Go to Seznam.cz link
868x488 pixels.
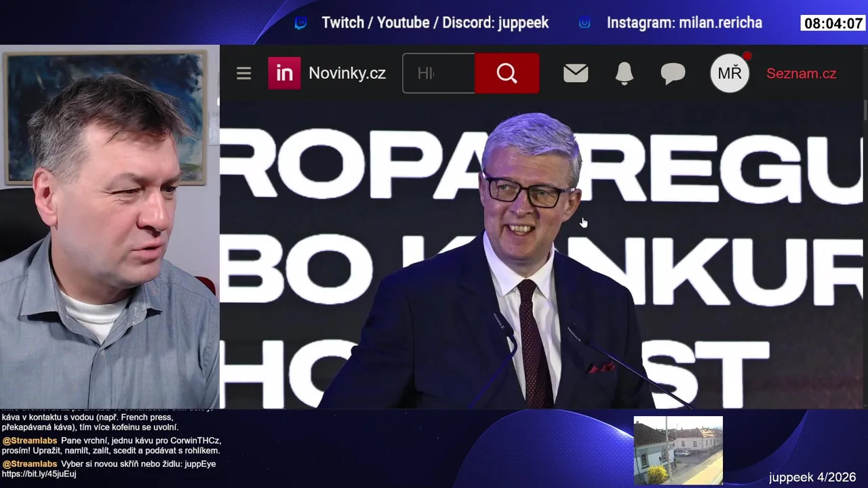point(801,73)
